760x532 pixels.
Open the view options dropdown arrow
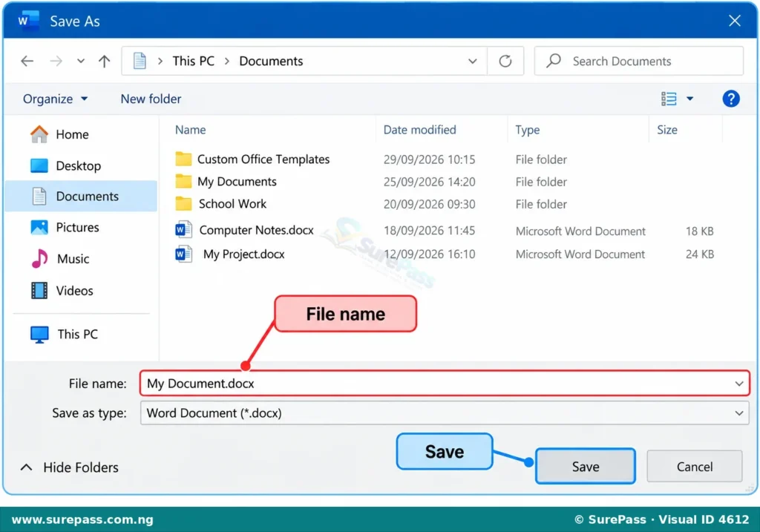tap(689, 99)
